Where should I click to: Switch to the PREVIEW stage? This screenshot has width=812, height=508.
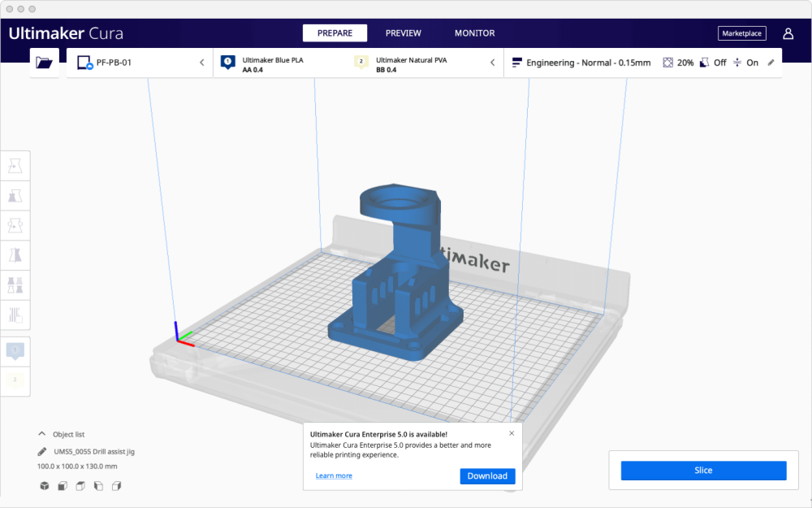(x=404, y=33)
